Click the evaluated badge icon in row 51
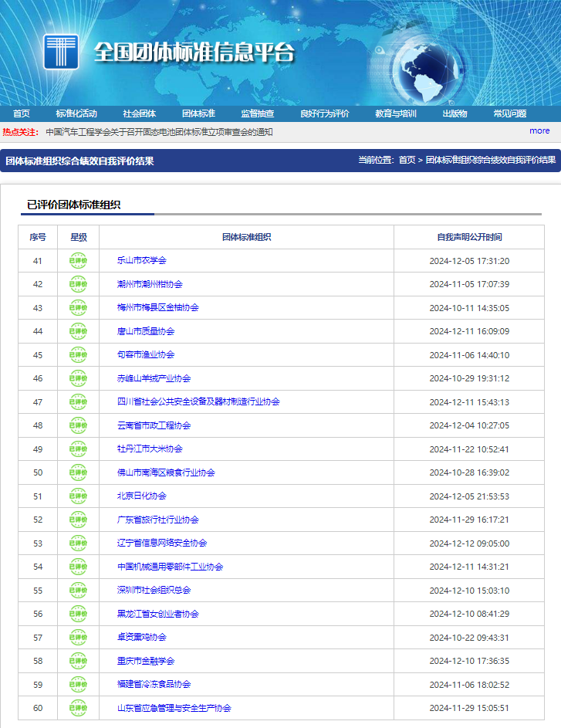 point(78,496)
